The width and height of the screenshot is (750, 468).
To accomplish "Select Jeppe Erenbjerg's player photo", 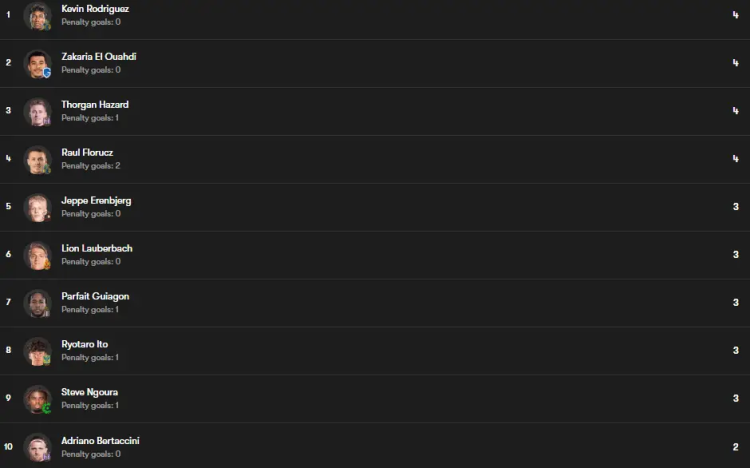I will (x=37, y=207).
